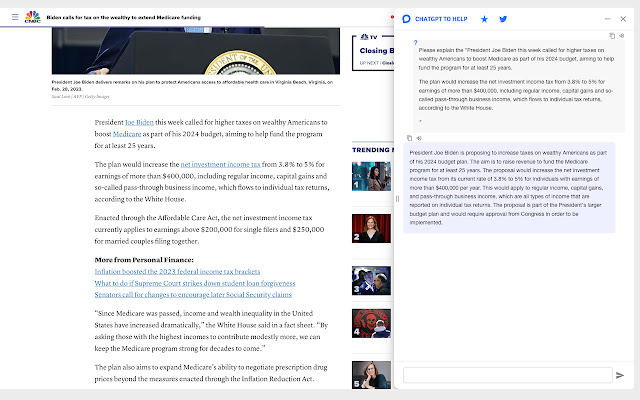Open the Medicare link in the article
The image size is (640, 400).
pos(127,134)
